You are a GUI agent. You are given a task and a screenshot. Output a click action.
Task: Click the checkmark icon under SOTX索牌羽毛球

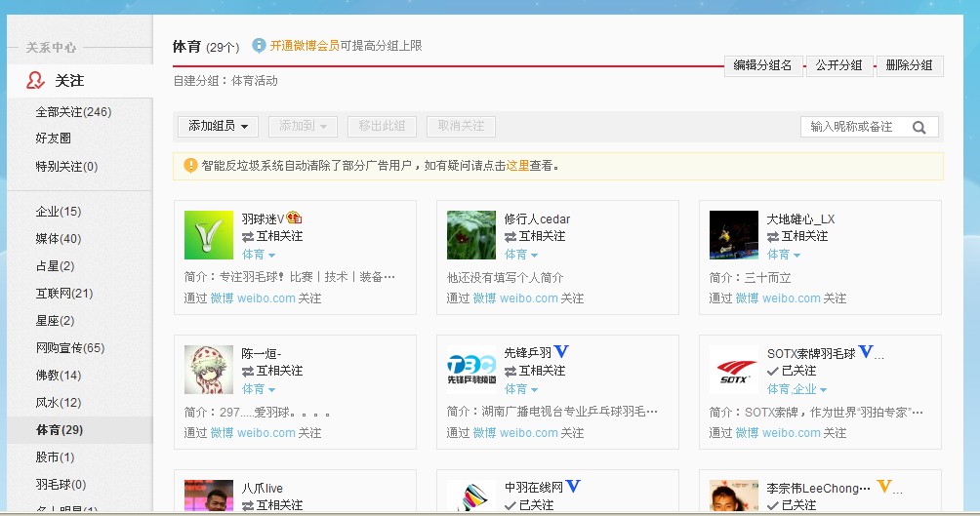pos(773,371)
